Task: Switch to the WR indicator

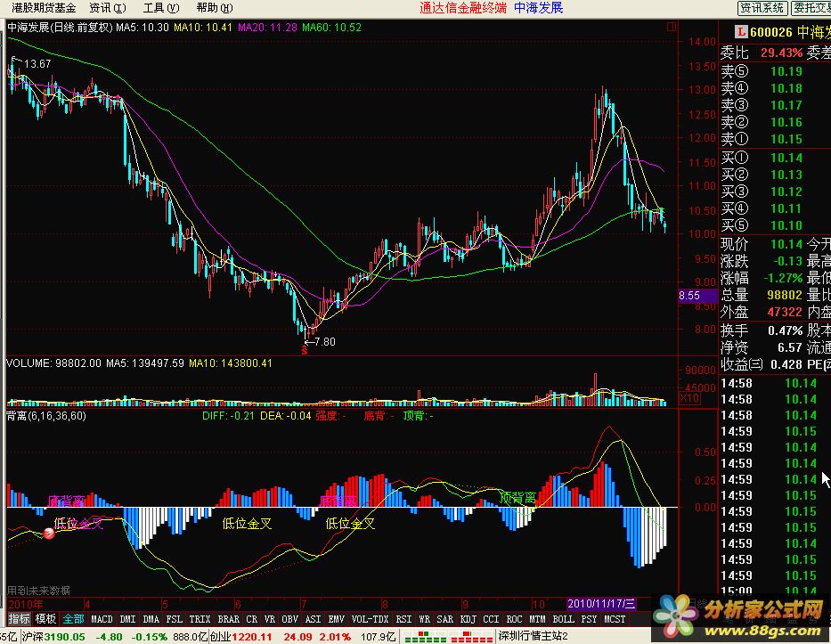Action: tap(424, 619)
